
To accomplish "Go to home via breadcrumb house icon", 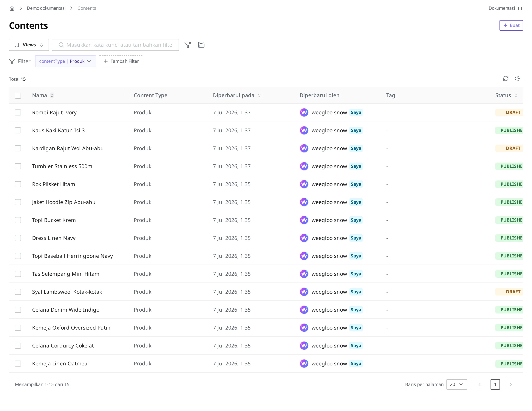I will click(x=12, y=8).
